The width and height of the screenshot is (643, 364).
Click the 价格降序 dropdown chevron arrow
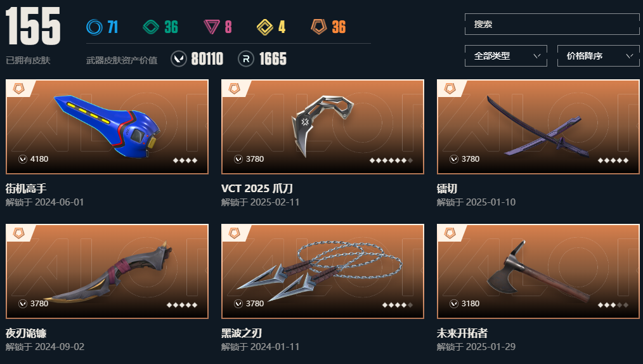click(630, 56)
